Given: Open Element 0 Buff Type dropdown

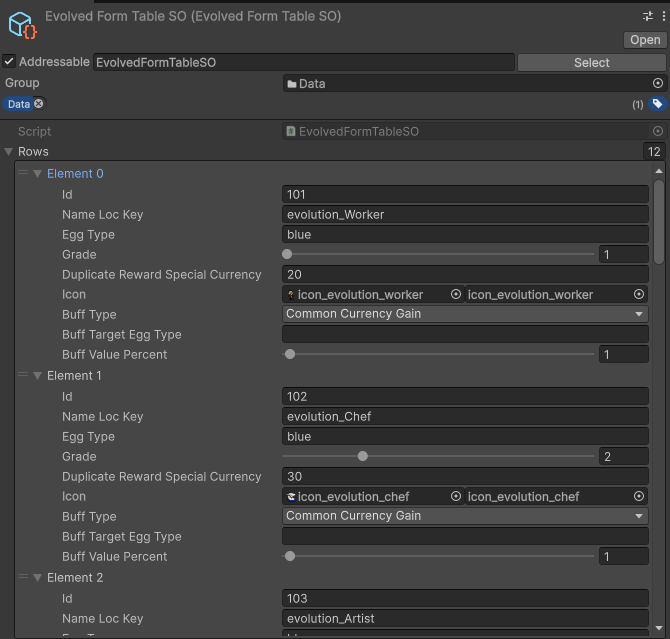Looking at the screenshot, I should [x=465, y=314].
